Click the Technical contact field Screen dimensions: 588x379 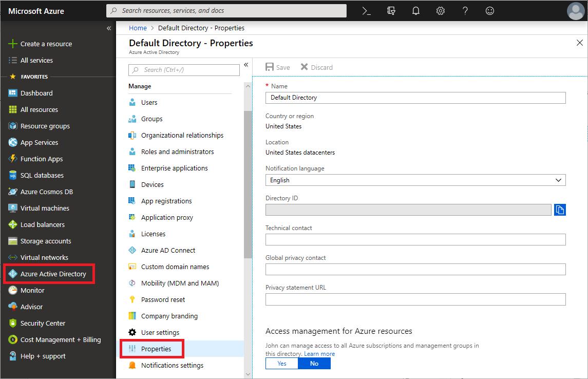415,239
